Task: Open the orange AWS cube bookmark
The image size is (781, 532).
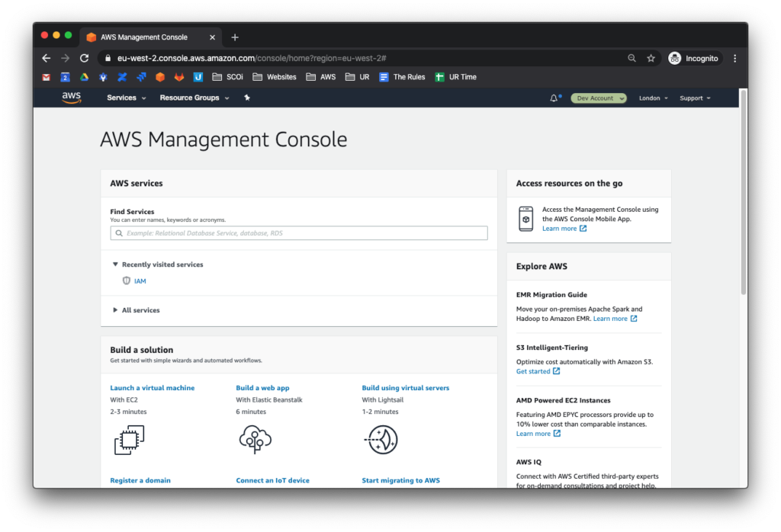Action: (x=160, y=77)
